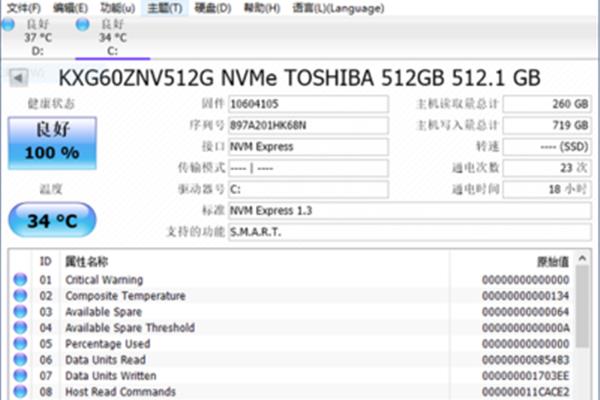The image size is (600, 400).
Task: Click the interface field NVM Express
Action: pyautogui.click(x=308, y=147)
